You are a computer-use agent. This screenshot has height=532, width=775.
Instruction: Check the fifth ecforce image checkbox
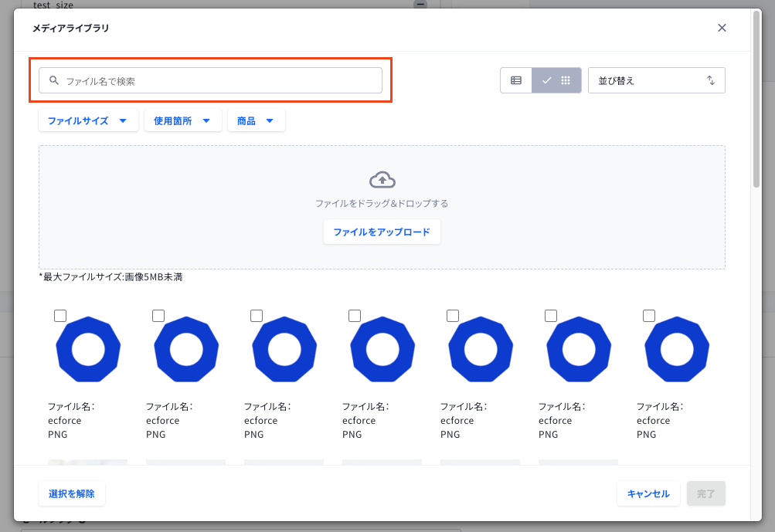pyautogui.click(x=453, y=316)
